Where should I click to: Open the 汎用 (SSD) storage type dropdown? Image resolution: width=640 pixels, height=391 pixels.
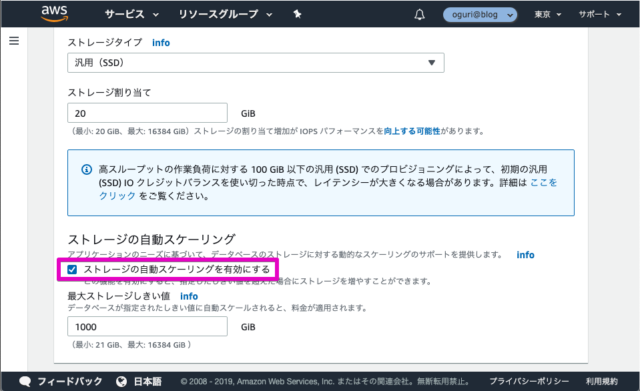point(256,63)
